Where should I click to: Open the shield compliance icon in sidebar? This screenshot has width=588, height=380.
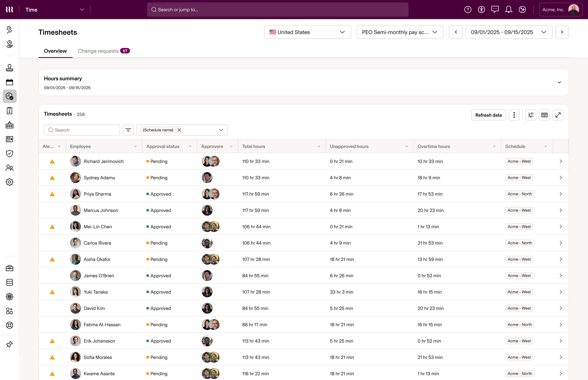[9, 153]
